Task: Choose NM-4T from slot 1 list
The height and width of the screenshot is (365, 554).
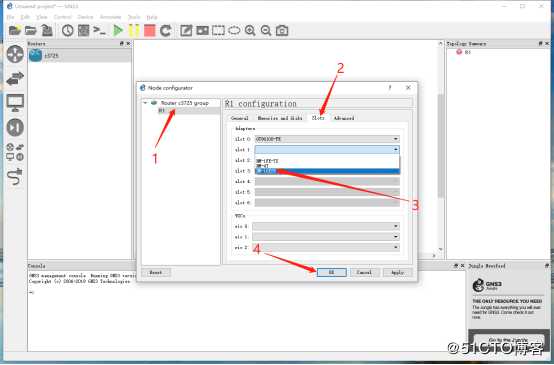Action: [327, 166]
